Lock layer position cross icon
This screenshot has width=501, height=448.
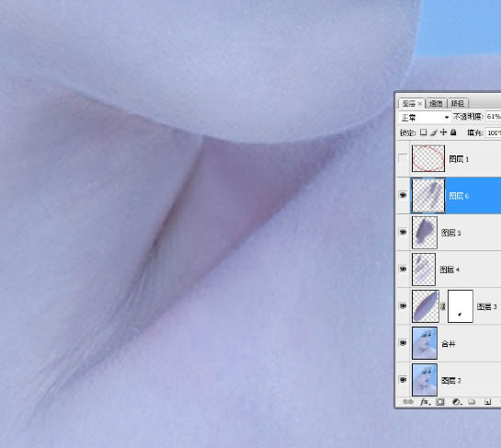pos(443,132)
